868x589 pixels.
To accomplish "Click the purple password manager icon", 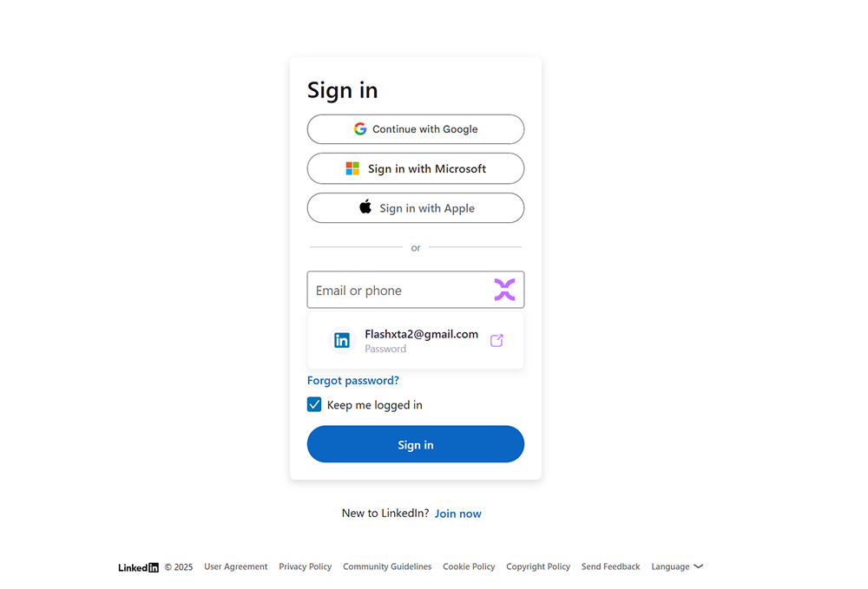I will (x=504, y=290).
